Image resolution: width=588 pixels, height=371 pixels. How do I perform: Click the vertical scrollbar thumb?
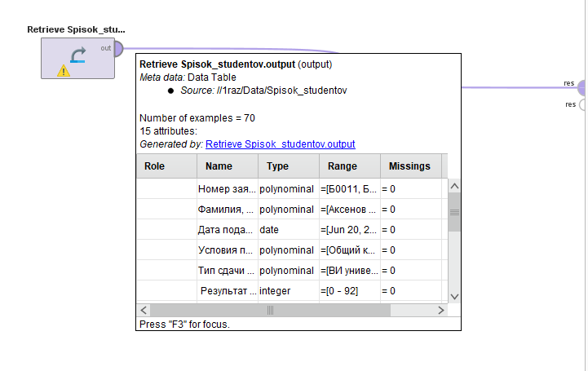tap(454, 212)
